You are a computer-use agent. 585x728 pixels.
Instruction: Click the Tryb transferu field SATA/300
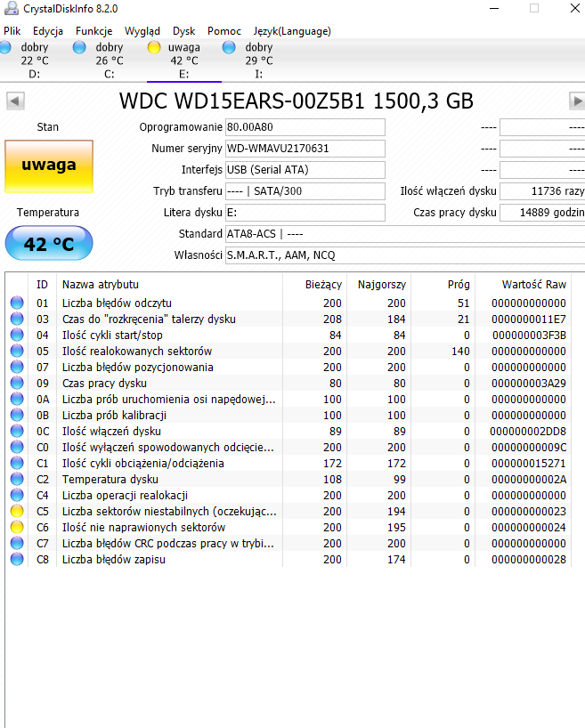click(305, 191)
